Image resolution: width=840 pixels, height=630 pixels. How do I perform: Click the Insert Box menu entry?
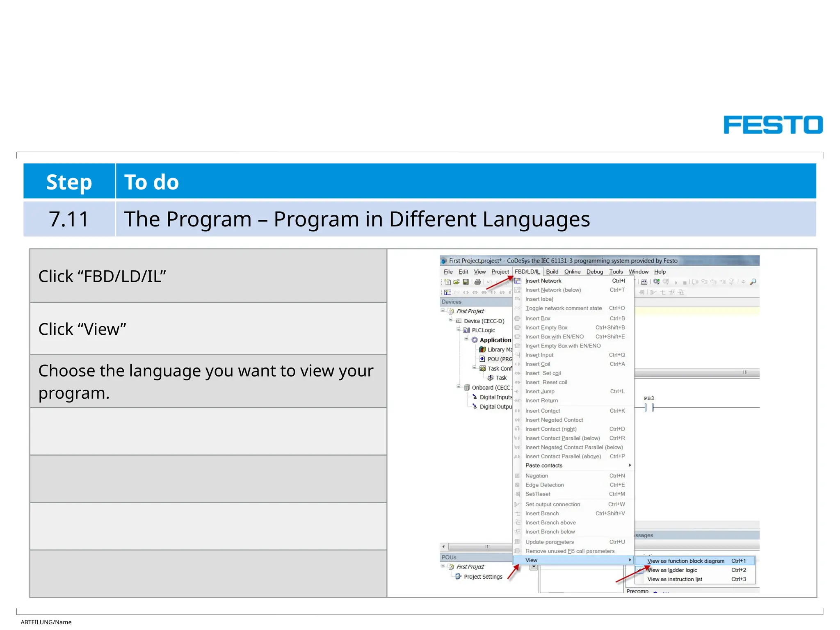pos(573,318)
